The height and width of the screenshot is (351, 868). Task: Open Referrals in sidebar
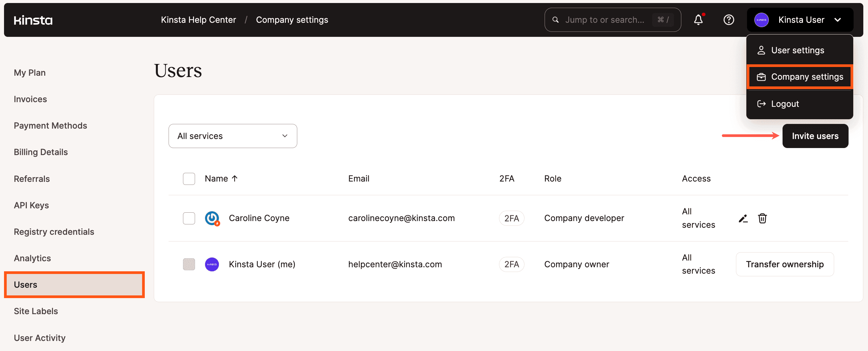point(32,179)
